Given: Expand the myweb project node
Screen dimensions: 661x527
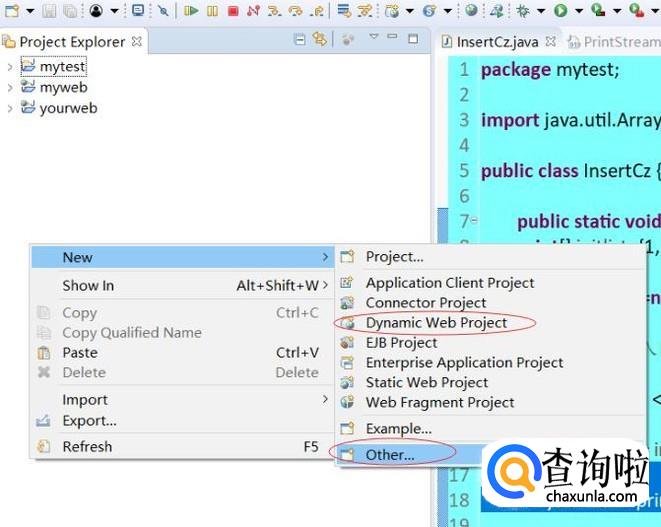Looking at the screenshot, I should (x=10, y=87).
